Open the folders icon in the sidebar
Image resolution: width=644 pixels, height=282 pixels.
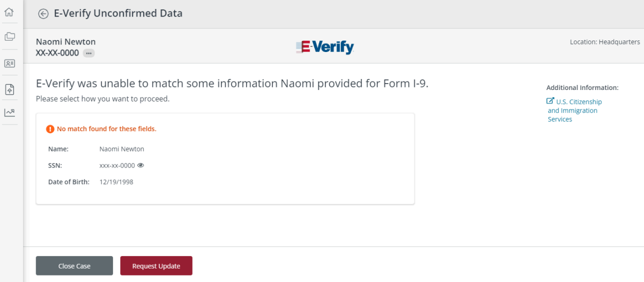(x=10, y=36)
